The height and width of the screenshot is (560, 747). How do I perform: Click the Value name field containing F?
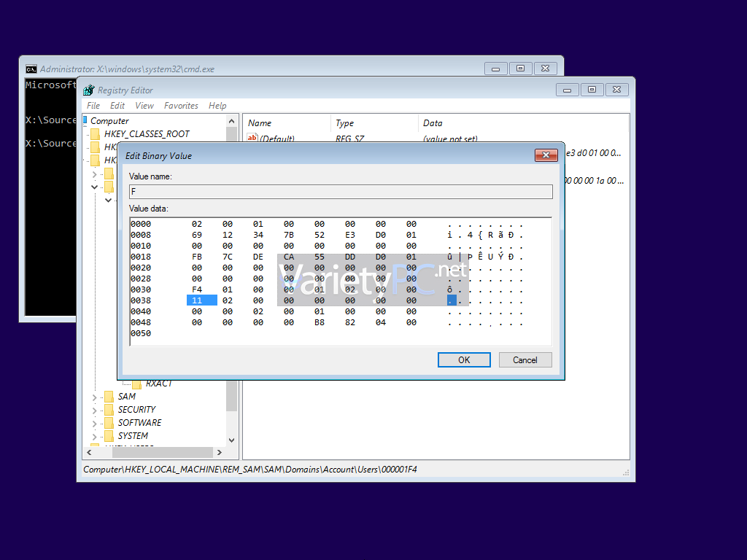click(341, 192)
